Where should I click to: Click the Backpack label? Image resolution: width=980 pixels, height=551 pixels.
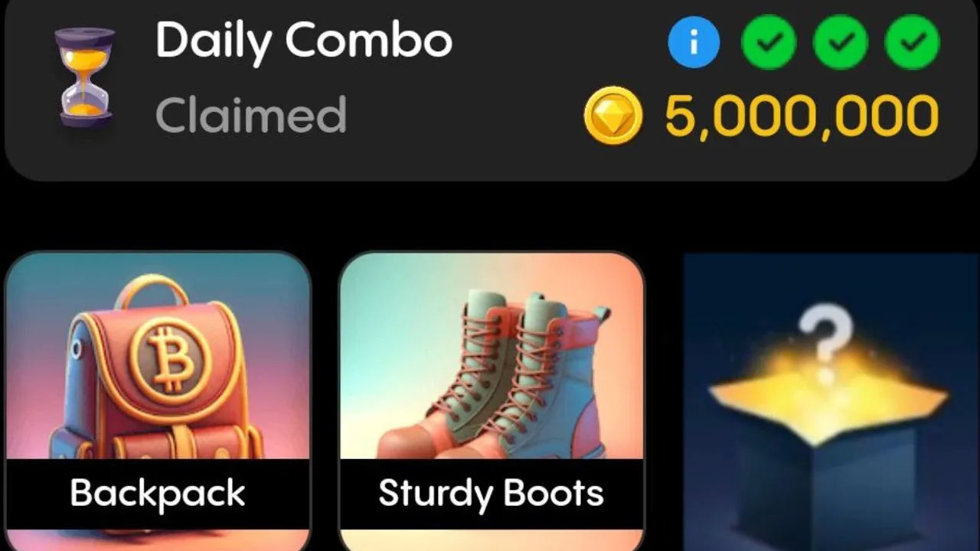pyautogui.click(x=158, y=494)
